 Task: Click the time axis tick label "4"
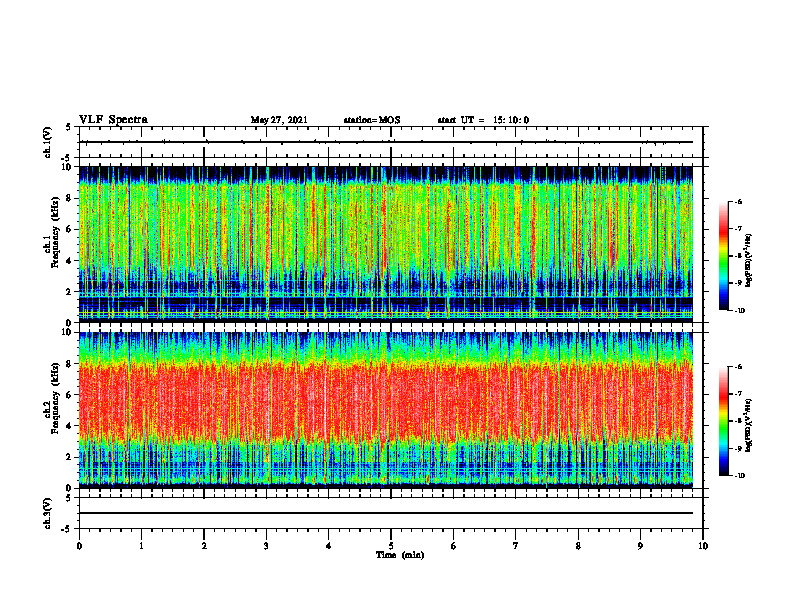[329, 546]
